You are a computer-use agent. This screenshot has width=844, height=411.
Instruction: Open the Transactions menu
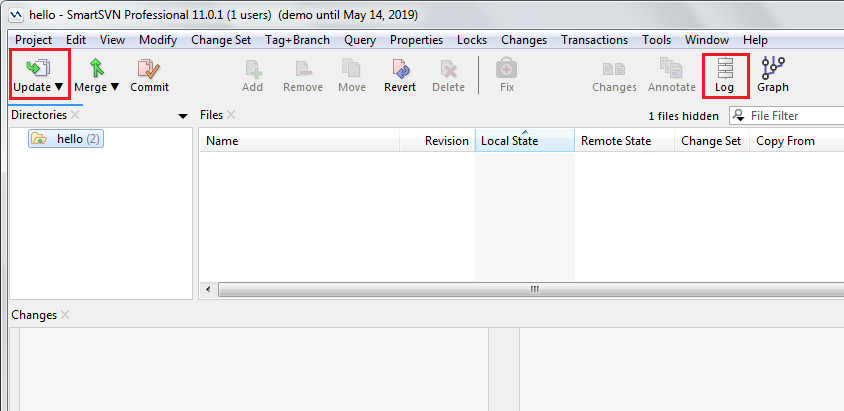pyautogui.click(x=594, y=40)
